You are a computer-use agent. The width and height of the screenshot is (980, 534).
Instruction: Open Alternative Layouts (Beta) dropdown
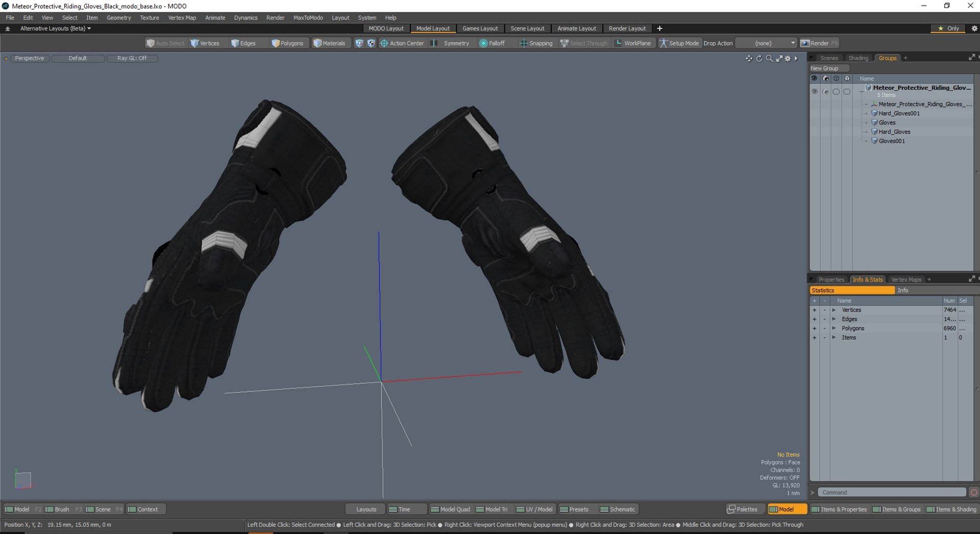pos(55,29)
